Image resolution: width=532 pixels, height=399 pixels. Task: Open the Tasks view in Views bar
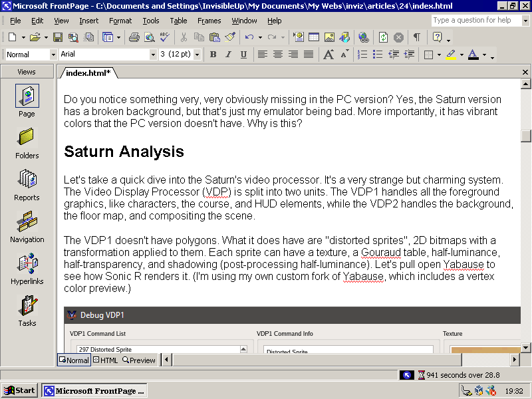[27, 311]
